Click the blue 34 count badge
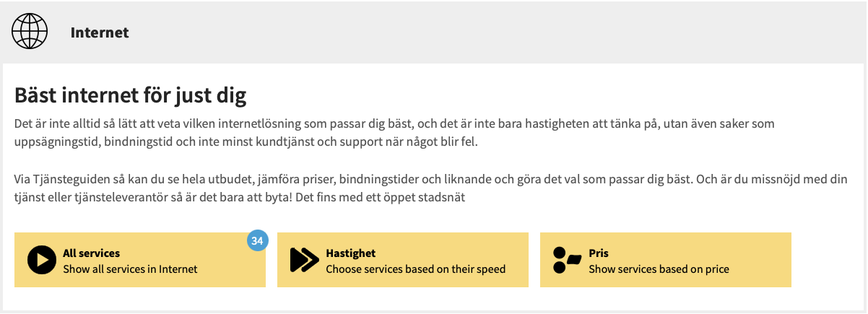Image resolution: width=868 pixels, height=314 pixels. coord(257,241)
